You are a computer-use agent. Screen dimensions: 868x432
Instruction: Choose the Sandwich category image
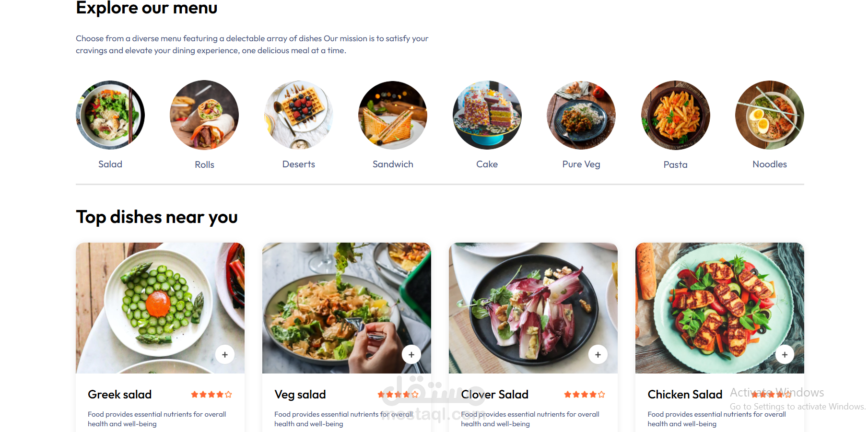point(393,115)
